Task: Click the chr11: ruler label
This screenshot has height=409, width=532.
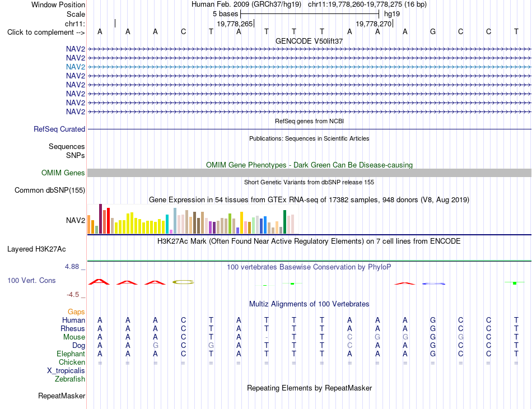Action: (75, 24)
